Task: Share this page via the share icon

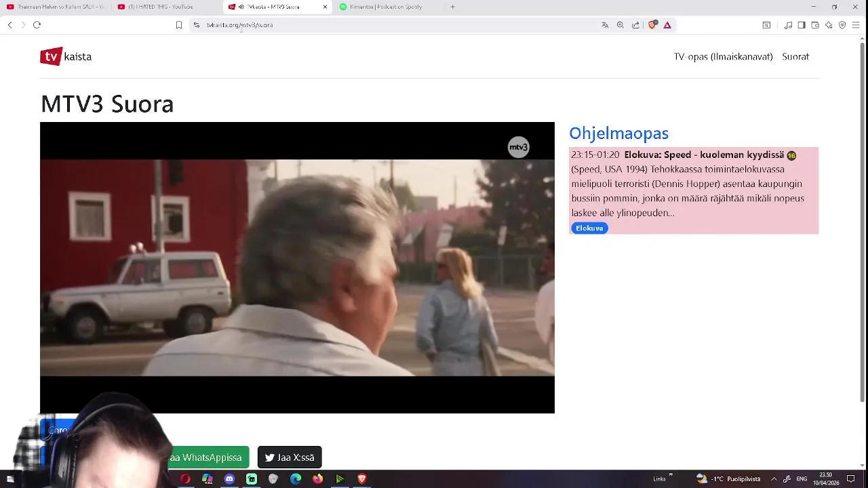Action: (x=635, y=25)
